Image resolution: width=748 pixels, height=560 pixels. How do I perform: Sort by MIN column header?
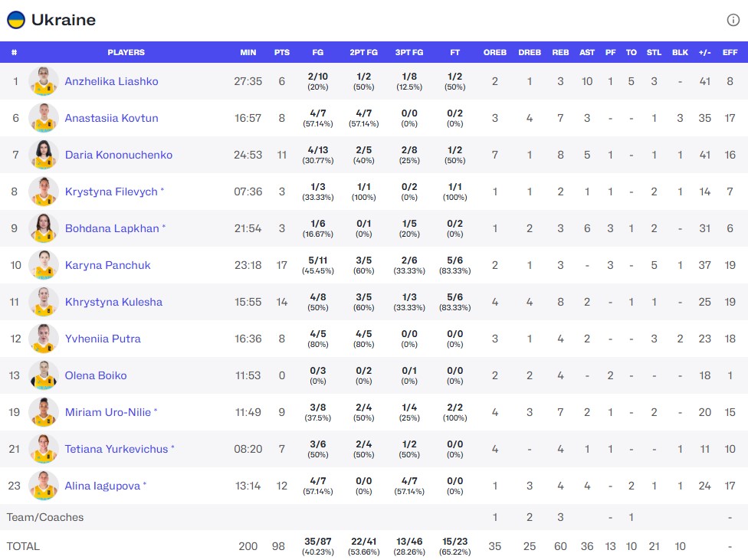248,53
